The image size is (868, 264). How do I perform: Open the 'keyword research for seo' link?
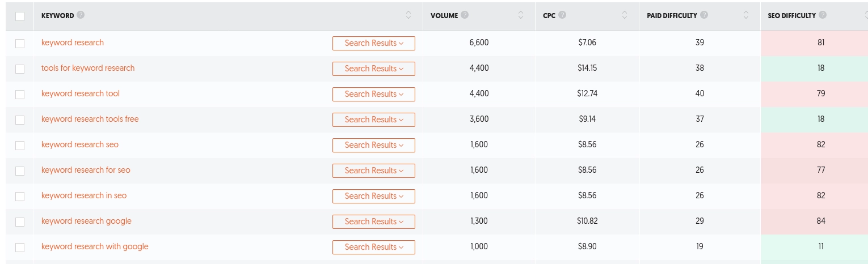click(x=86, y=170)
